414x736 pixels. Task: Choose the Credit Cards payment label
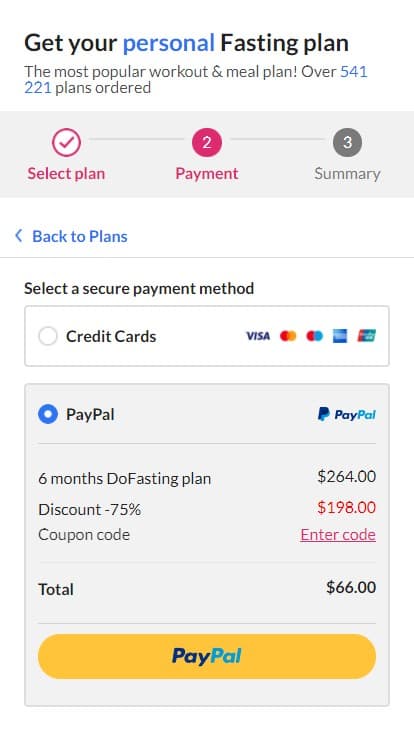pos(111,336)
